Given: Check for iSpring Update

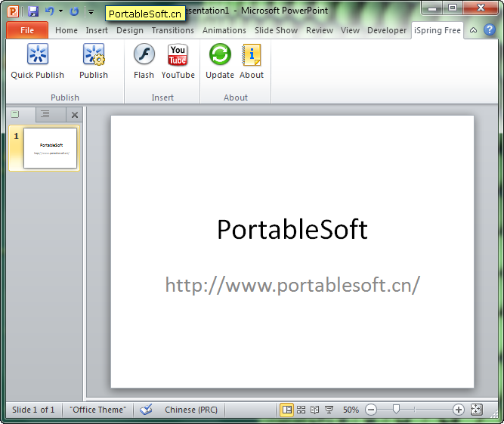Looking at the screenshot, I should (x=220, y=61).
